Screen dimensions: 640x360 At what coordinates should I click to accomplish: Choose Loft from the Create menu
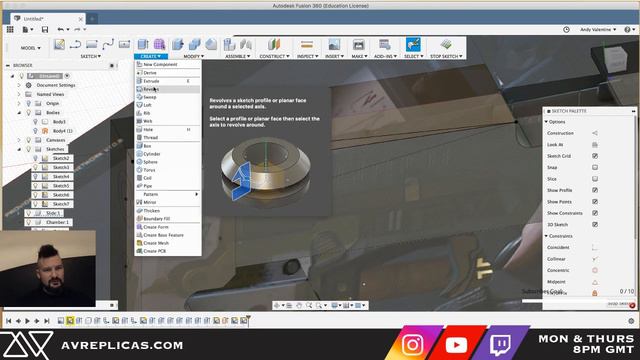(x=168, y=105)
